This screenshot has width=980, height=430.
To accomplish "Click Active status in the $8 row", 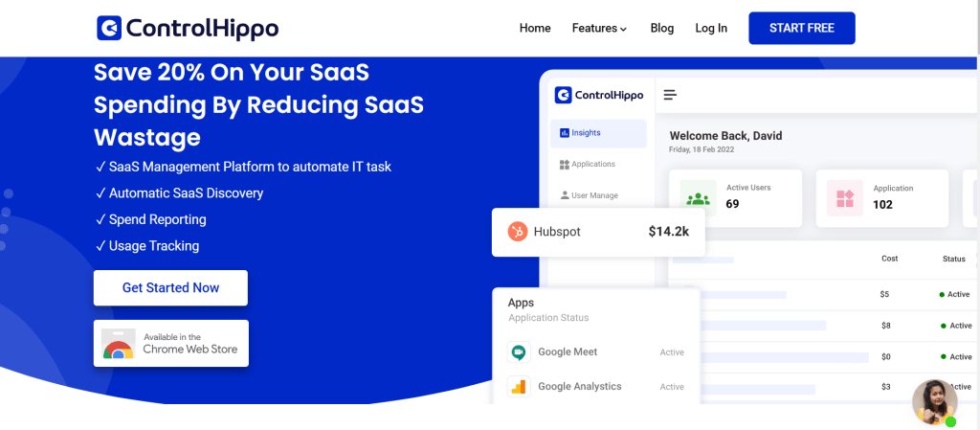I will tap(956, 326).
